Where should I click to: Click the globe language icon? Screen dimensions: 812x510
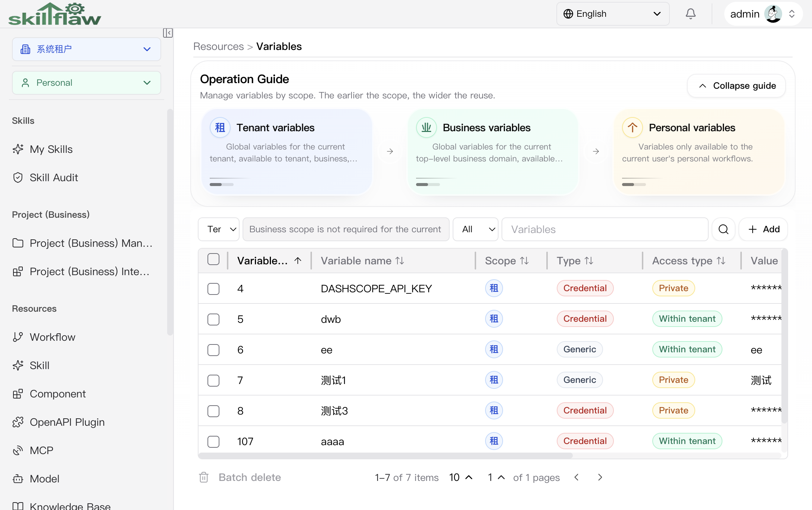point(568,14)
